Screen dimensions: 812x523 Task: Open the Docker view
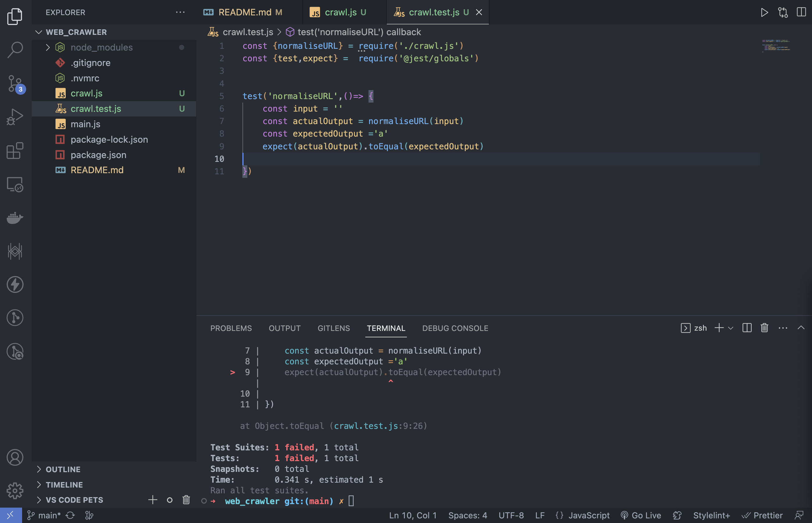click(x=15, y=218)
